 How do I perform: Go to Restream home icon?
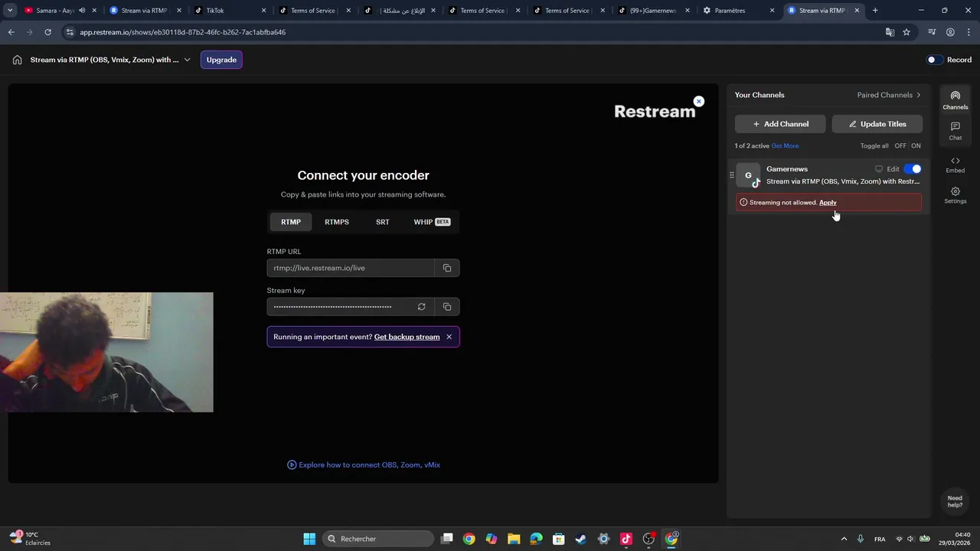(x=17, y=60)
